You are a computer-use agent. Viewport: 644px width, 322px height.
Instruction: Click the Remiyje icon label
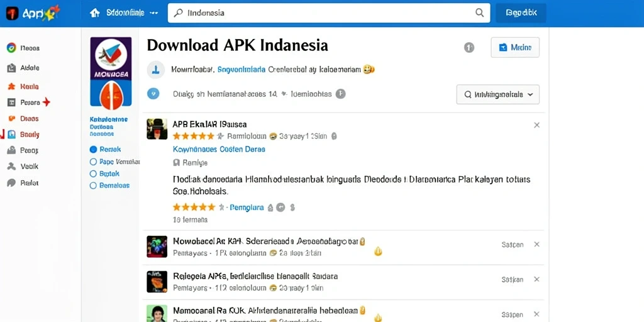point(190,163)
